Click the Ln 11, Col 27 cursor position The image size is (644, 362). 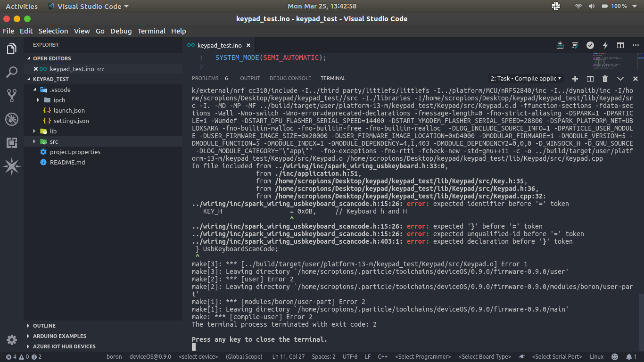click(x=289, y=357)
